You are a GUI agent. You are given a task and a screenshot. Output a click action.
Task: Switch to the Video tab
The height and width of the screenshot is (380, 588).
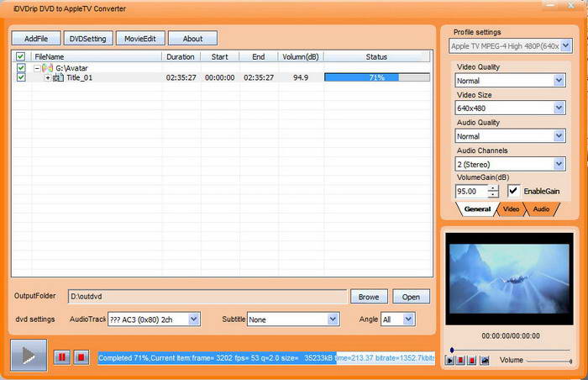(x=511, y=209)
